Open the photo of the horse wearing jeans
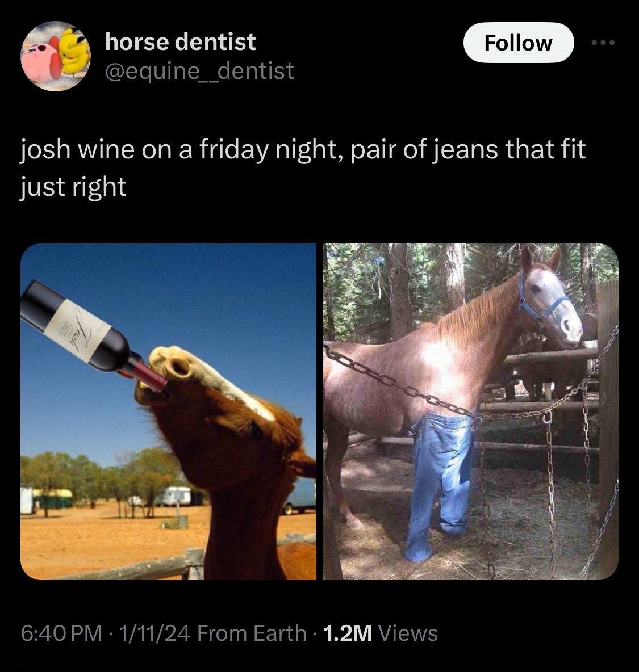639x672 pixels. click(x=470, y=411)
